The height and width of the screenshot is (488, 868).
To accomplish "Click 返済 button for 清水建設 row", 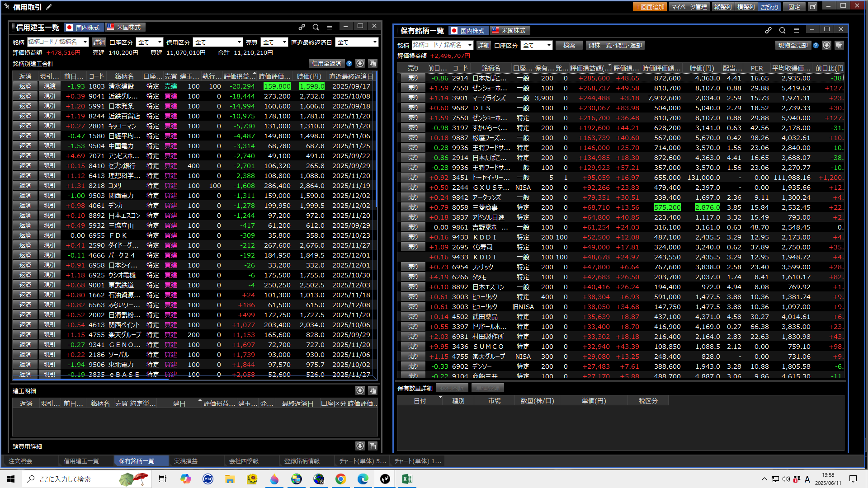I will [25, 86].
